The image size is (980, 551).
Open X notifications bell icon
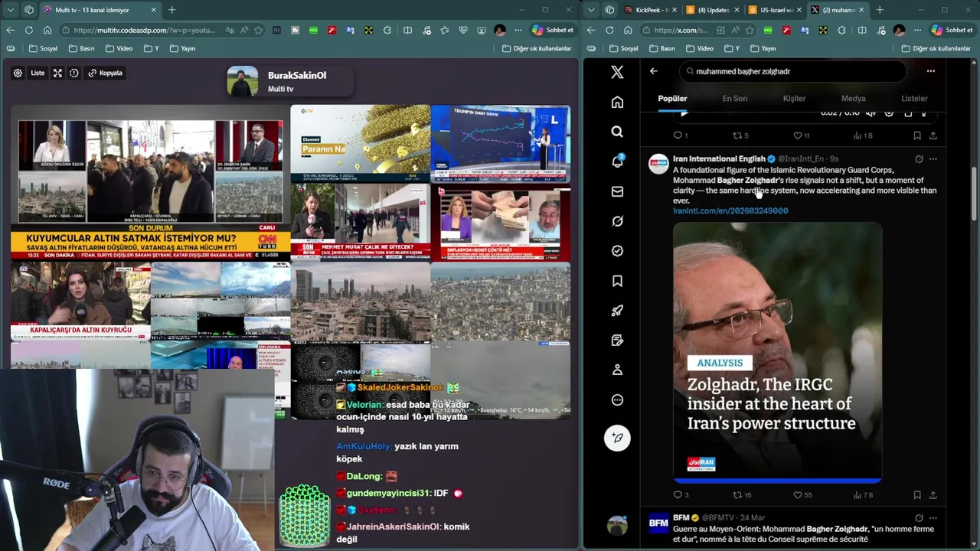click(x=617, y=161)
